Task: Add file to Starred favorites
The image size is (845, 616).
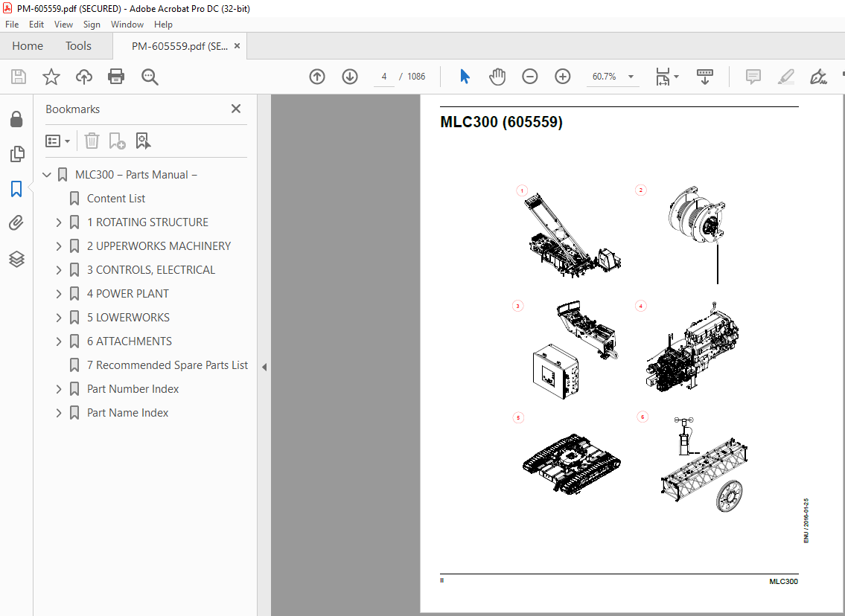Action: (51, 77)
